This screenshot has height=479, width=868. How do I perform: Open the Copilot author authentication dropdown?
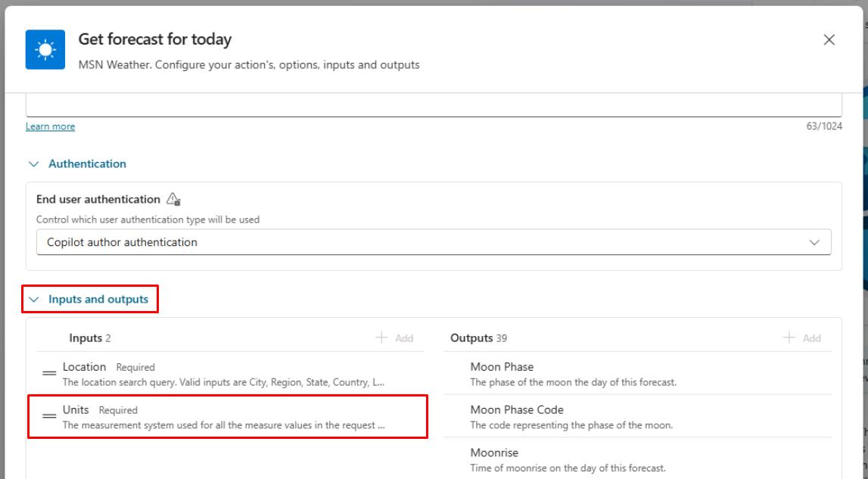(x=433, y=241)
